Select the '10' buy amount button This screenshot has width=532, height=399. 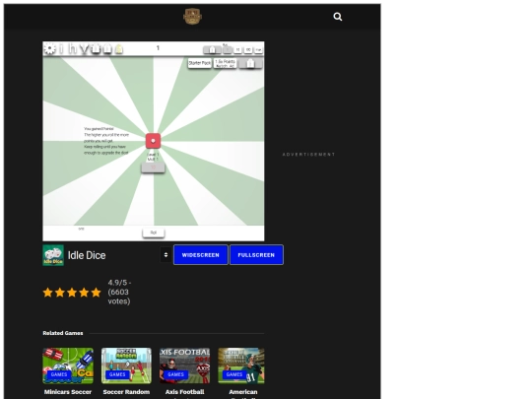[x=237, y=50]
